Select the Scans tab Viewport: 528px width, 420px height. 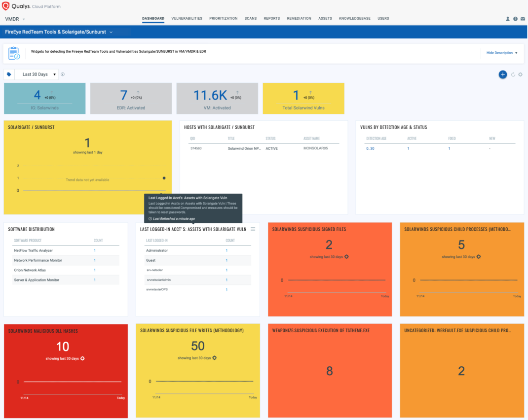(x=251, y=19)
